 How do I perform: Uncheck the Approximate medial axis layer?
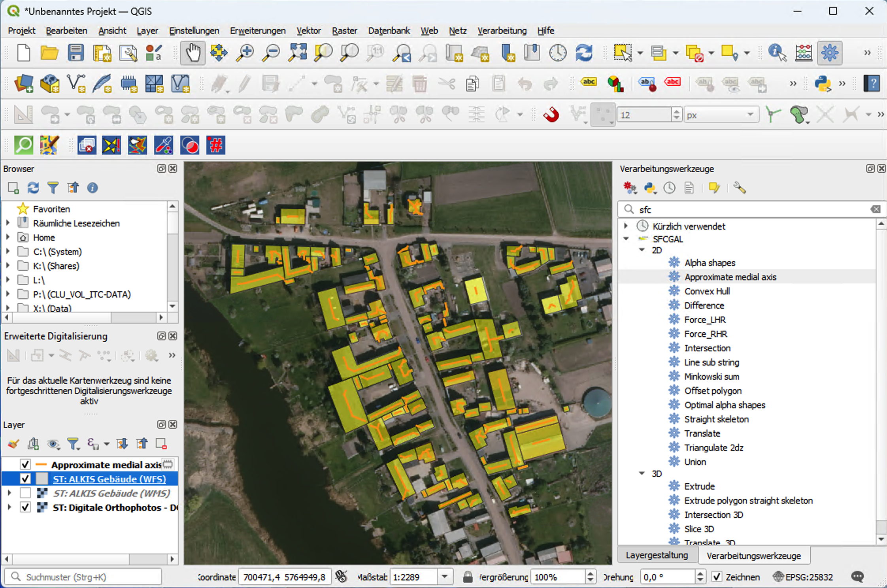tap(25, 464)
